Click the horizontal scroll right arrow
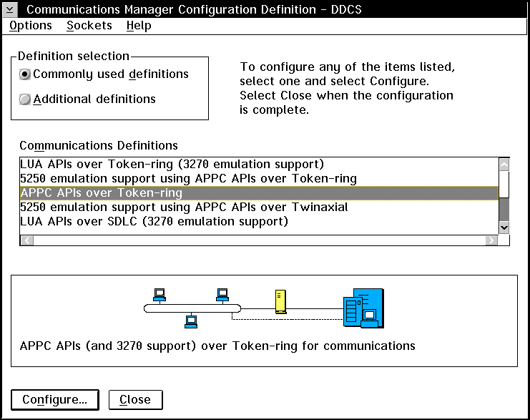The width and height of the screenshot is (530, 420). 491,240
